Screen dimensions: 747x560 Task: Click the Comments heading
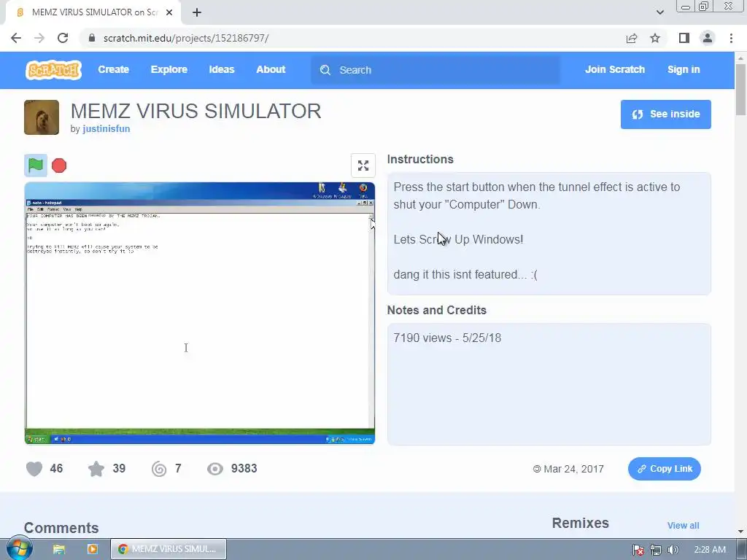[x=61, y=528]
